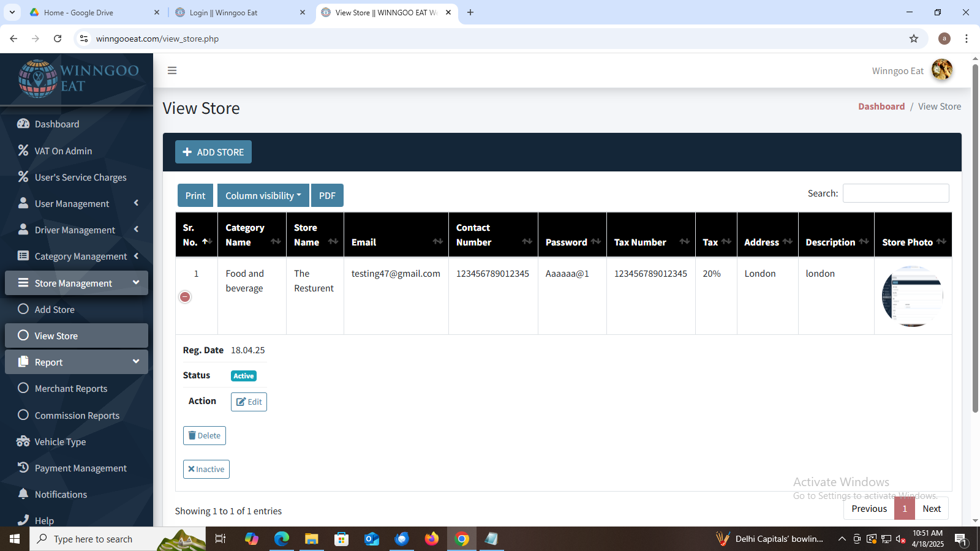The height and width of the screenshot is (551, 980).
Task: Select Add Store in sidebar
Action: tap(54, 310)
